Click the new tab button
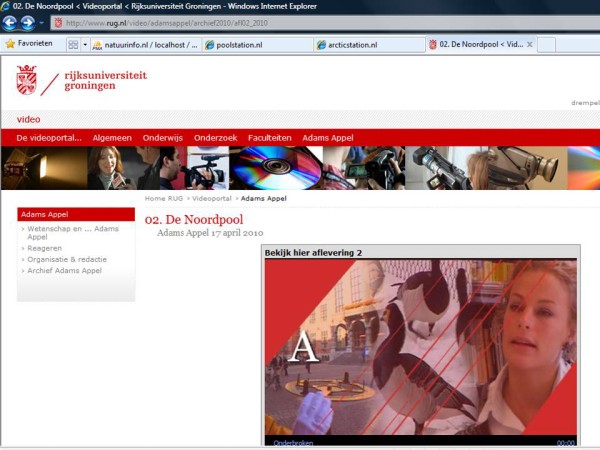The width and height of the screenshot is (600, 450). (547, 45)
